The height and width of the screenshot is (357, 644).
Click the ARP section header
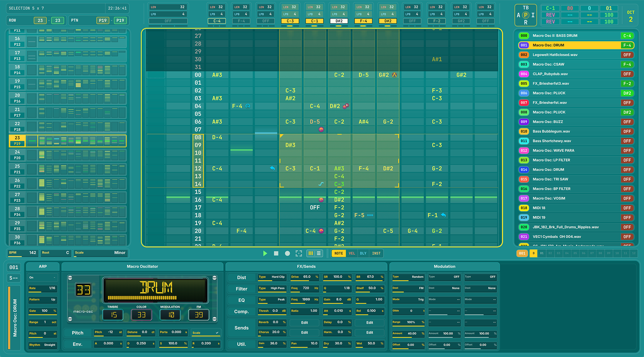[x=43, y=266]
